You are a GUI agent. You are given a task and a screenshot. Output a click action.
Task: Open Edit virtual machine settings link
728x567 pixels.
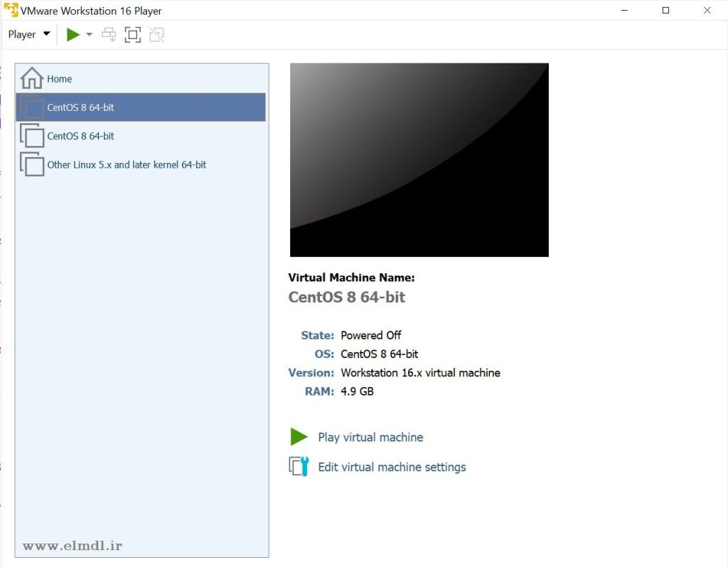pos(392,467)
